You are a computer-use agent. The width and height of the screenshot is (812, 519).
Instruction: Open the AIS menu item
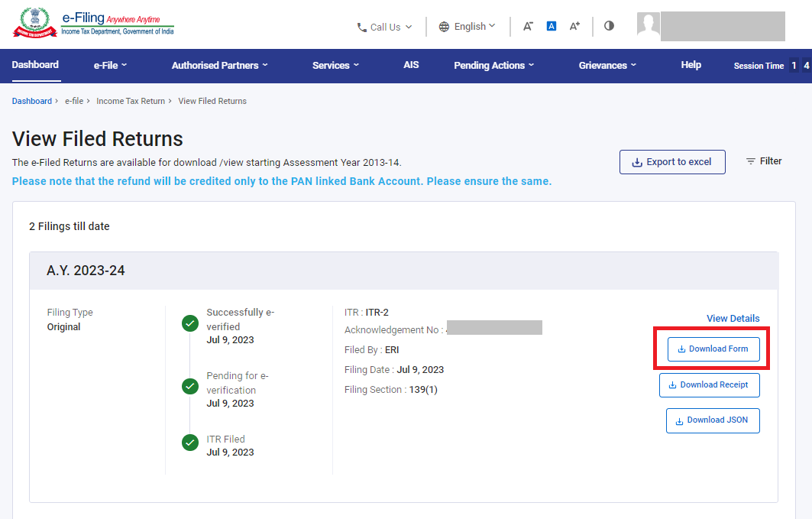tap(411, 66)
